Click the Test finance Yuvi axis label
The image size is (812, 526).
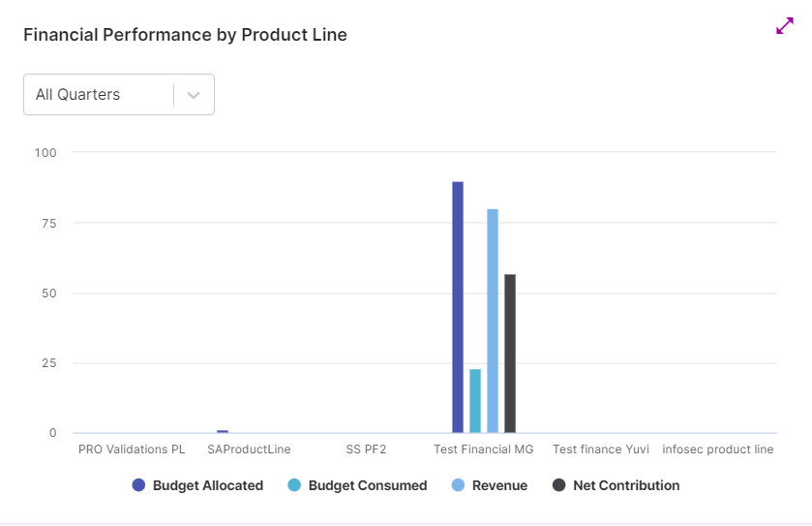pyautogui.click(x=600, y=449)
